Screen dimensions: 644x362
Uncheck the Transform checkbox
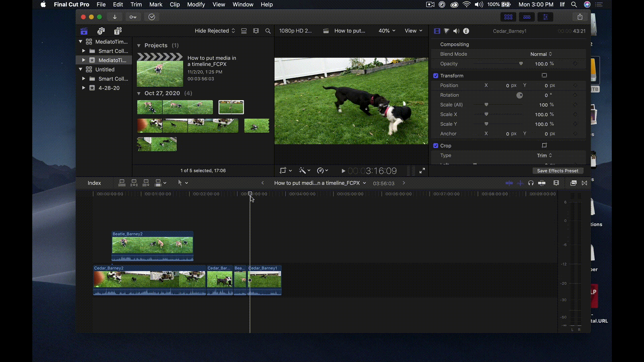pos(436,76)
